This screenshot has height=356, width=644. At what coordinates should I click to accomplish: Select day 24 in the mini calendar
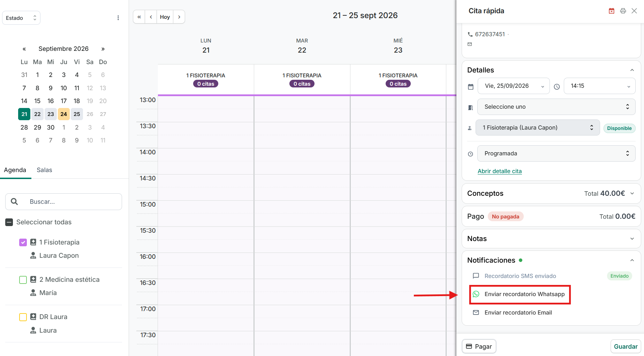pos(63,114)
